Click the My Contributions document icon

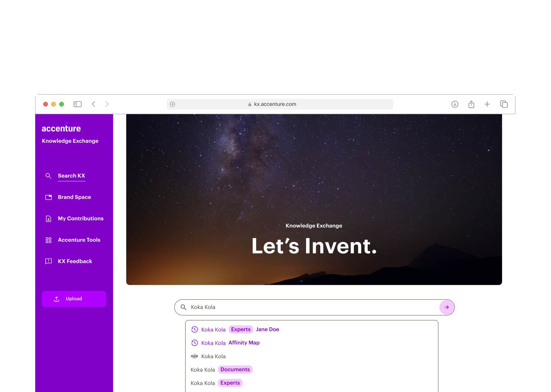click(49, 219)
